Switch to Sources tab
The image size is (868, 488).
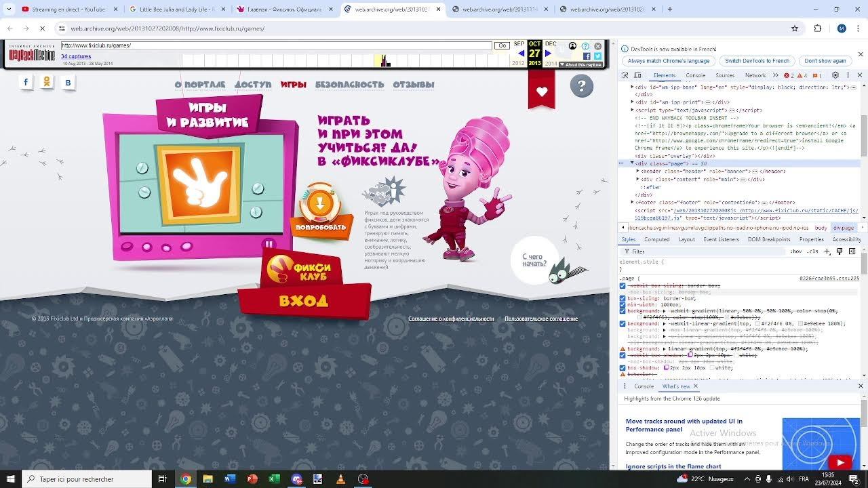click(x=725, y=76)
